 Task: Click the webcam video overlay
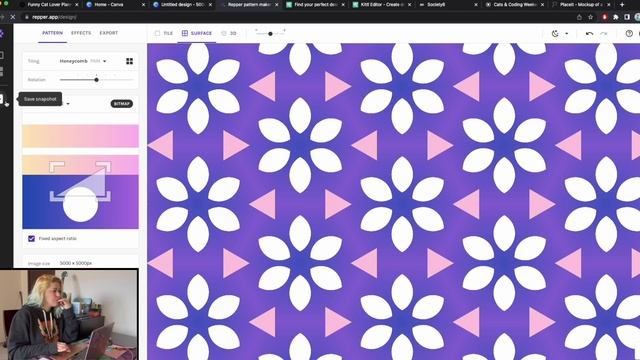click(69, 314)
